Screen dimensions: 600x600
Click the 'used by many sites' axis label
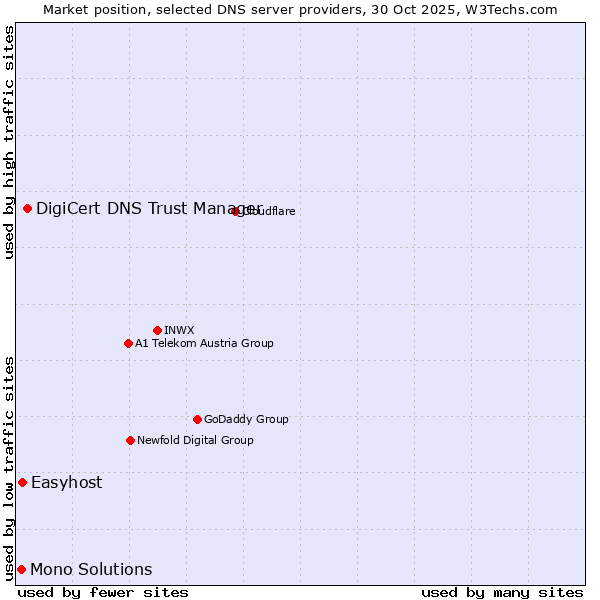(x=502, y=592)
